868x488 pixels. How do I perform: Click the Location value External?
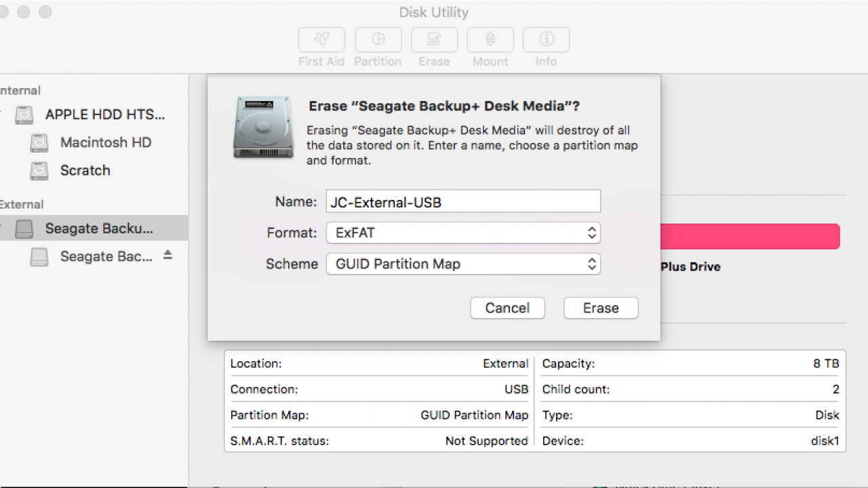[x=505, y=363]
